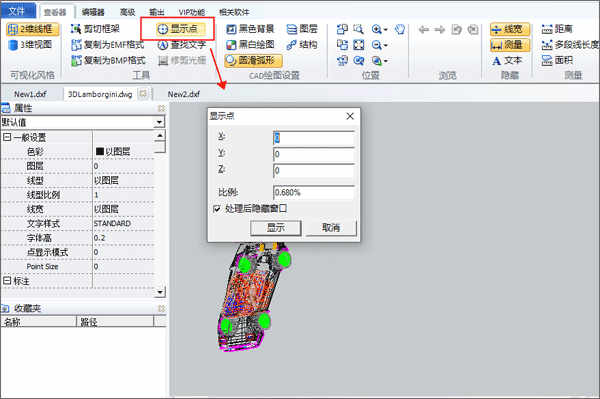Uncheck 处理后隐藏窗口 checkbox
The width and height of the screenshot is (600, 399).
[x=217, y=209]
